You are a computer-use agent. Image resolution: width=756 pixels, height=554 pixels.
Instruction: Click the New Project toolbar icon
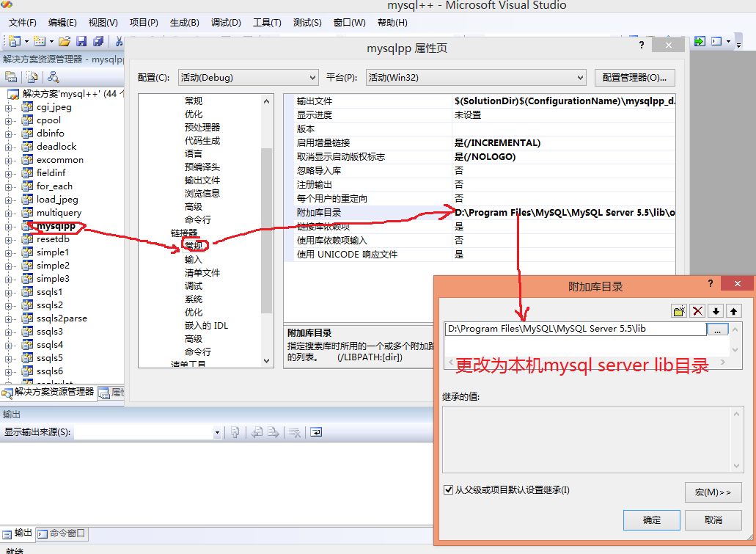pyautogui.click(x=15, y=42)
